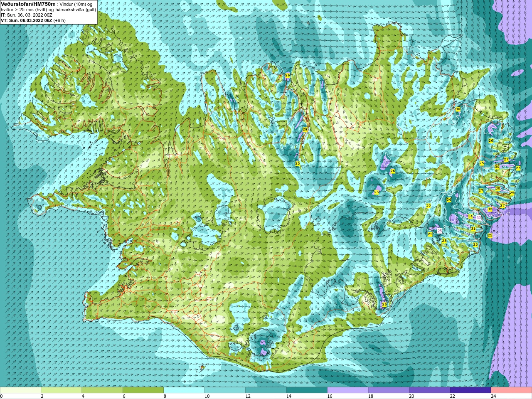Click the legend scale label 20
532x399 pixels.
tap(412, 396)
